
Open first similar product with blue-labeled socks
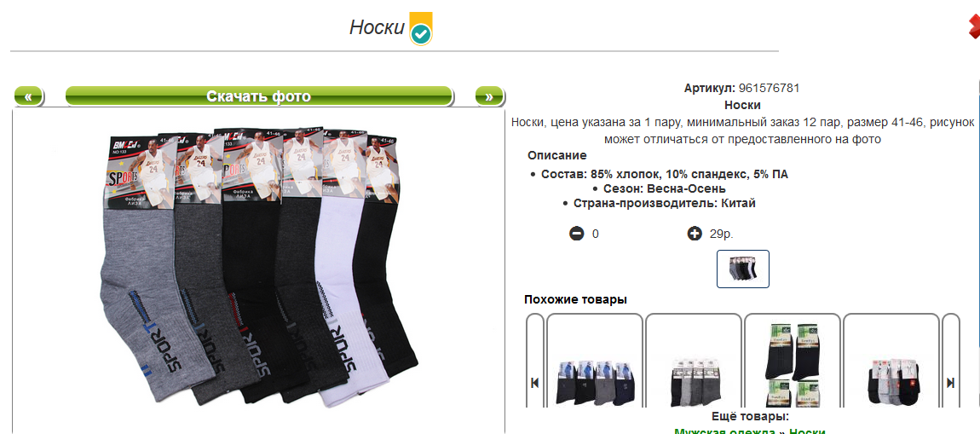[595, 362]
